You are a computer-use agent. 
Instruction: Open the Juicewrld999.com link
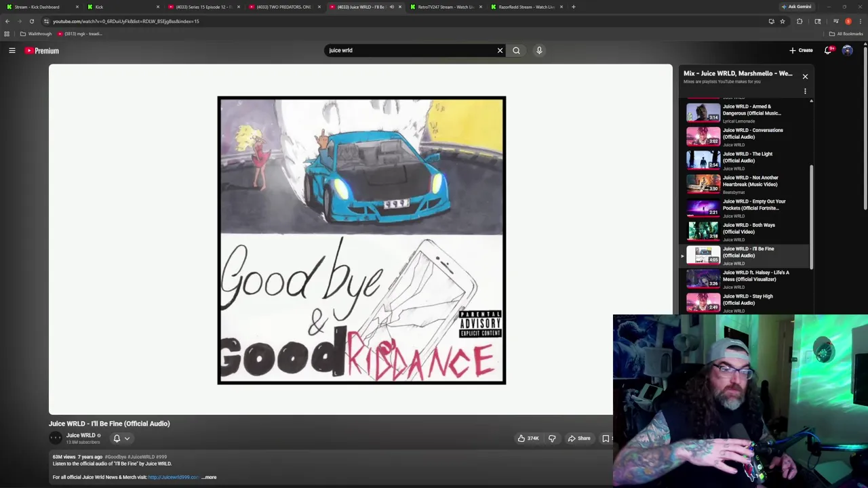click(174, 477)
